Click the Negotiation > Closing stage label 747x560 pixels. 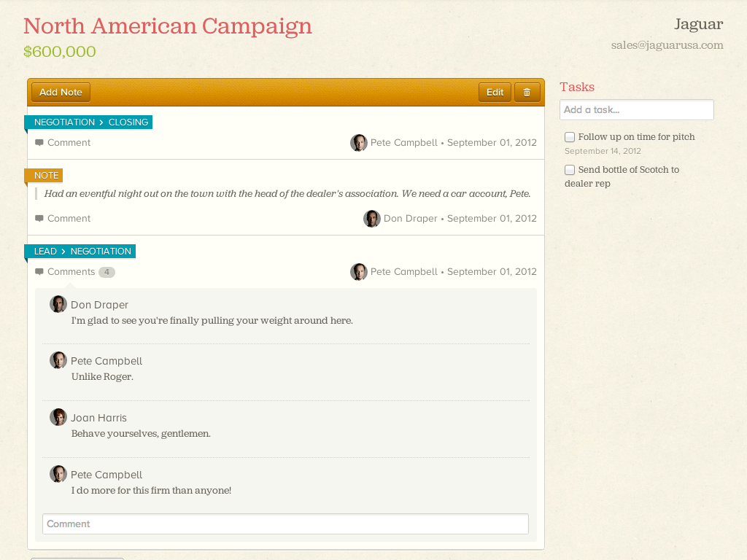88,122
